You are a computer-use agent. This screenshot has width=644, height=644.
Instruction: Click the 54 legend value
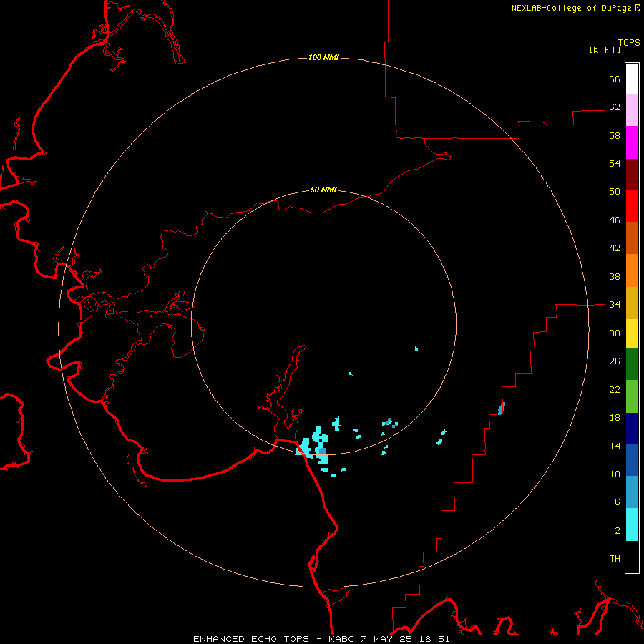click(x=615, y=163)
